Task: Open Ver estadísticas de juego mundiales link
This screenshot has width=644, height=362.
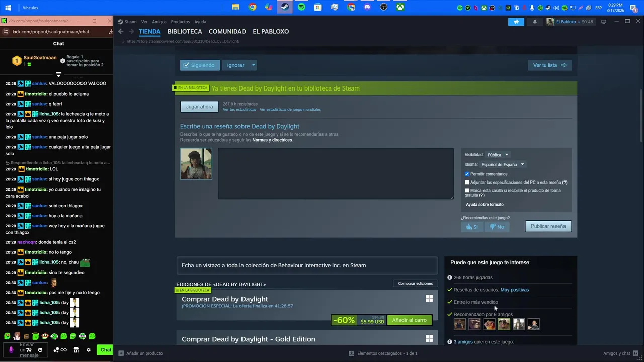Action: (x=290, y=109)
